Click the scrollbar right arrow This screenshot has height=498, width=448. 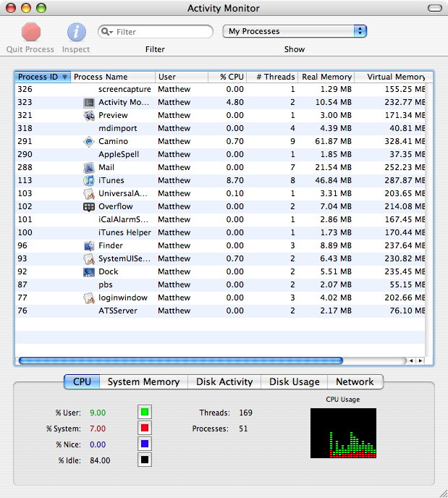(x=420, y=360)
